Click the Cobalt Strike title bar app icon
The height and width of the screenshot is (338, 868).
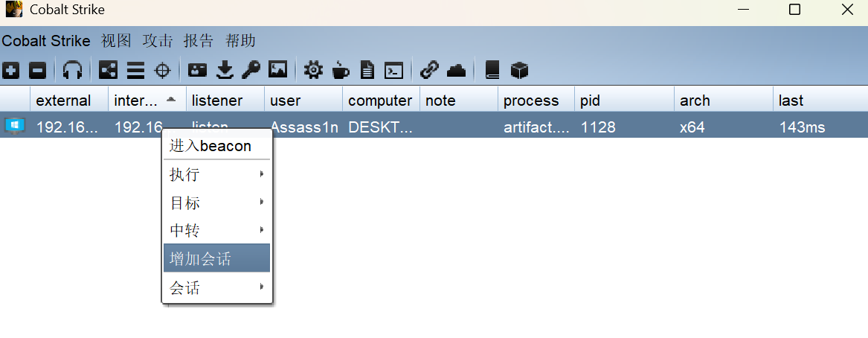tap(14, 9)
